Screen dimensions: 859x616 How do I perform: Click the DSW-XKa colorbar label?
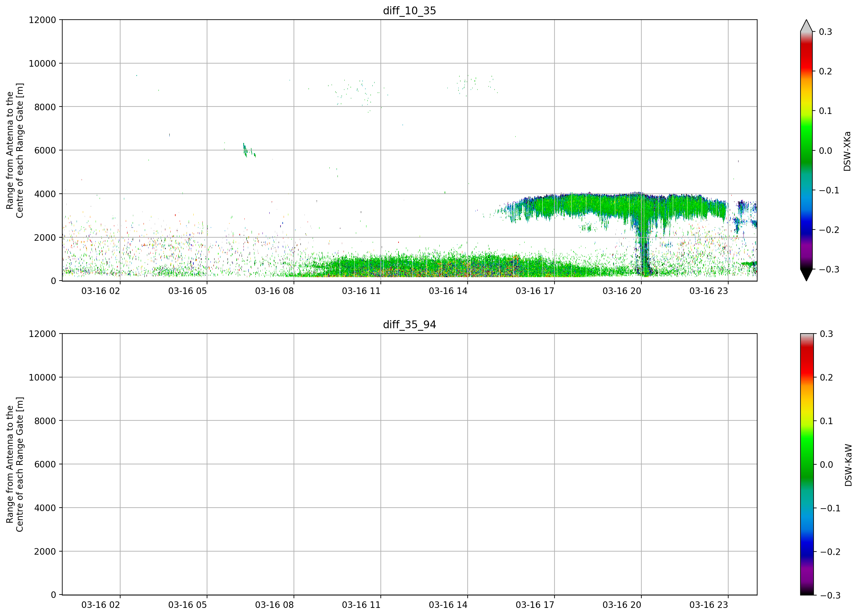[847, 151]
